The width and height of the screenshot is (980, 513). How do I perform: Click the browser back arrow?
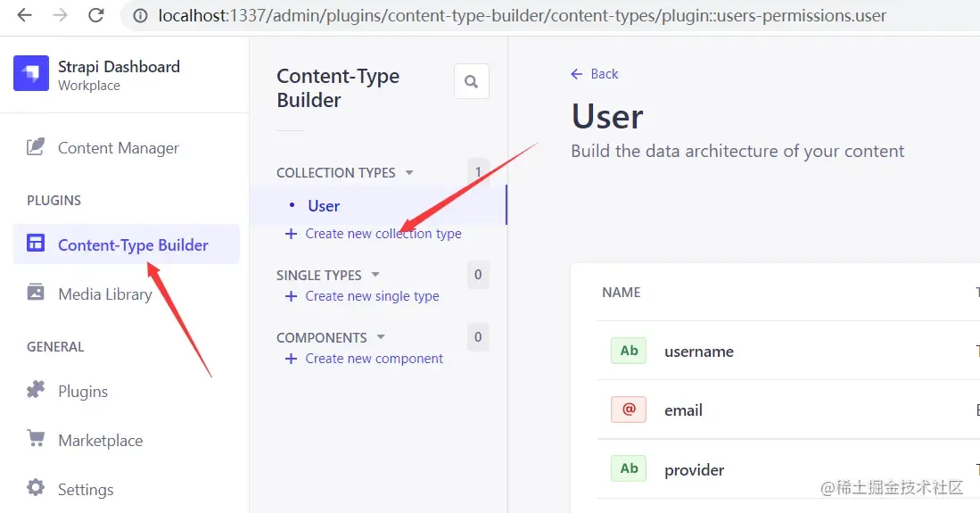point(24,15)
